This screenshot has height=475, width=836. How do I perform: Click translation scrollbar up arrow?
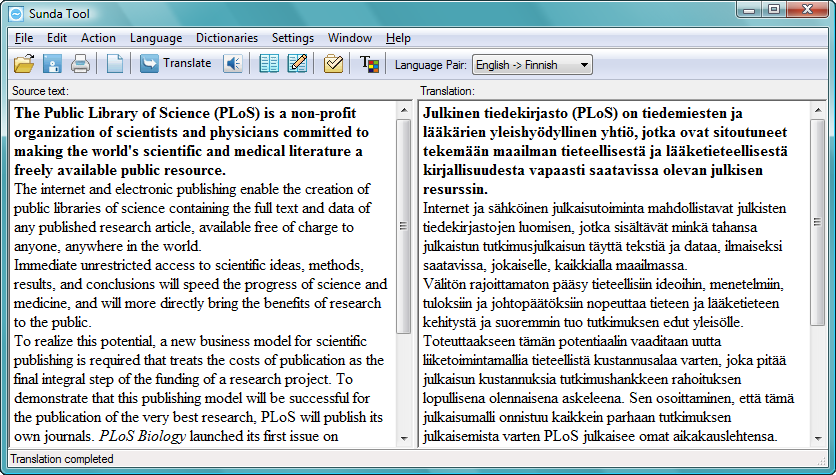[817, 110]
